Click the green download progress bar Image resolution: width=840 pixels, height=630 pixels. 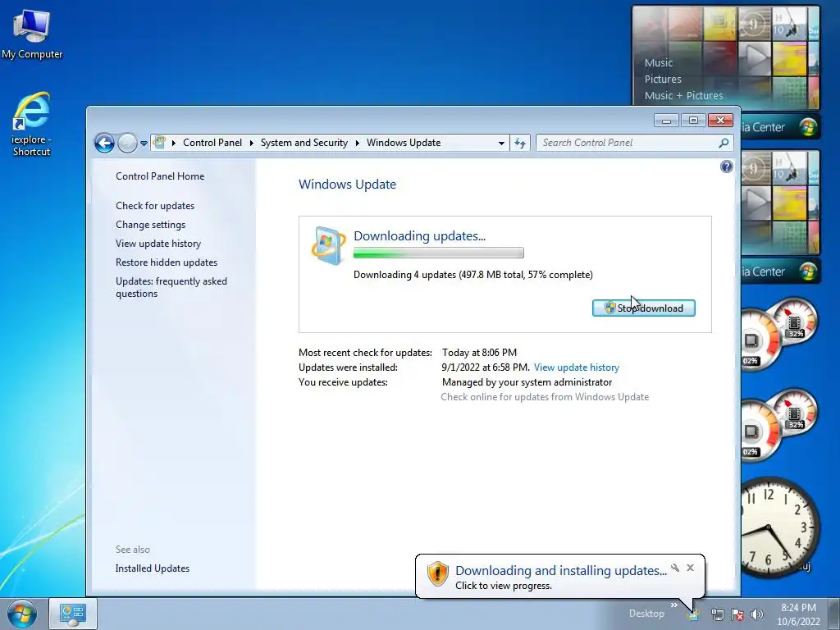tap(438, 253)
